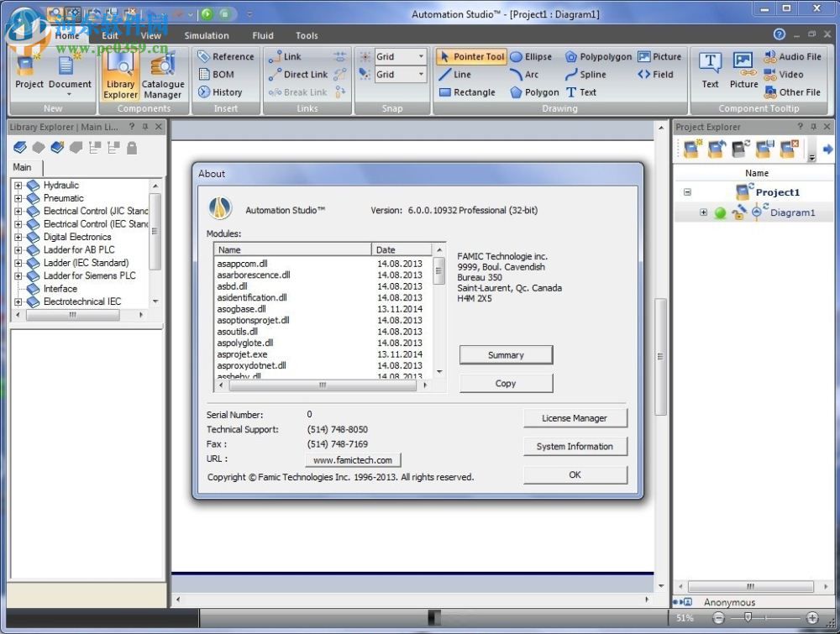Select the Electrotechnical IEC library item

pos(82,301)
